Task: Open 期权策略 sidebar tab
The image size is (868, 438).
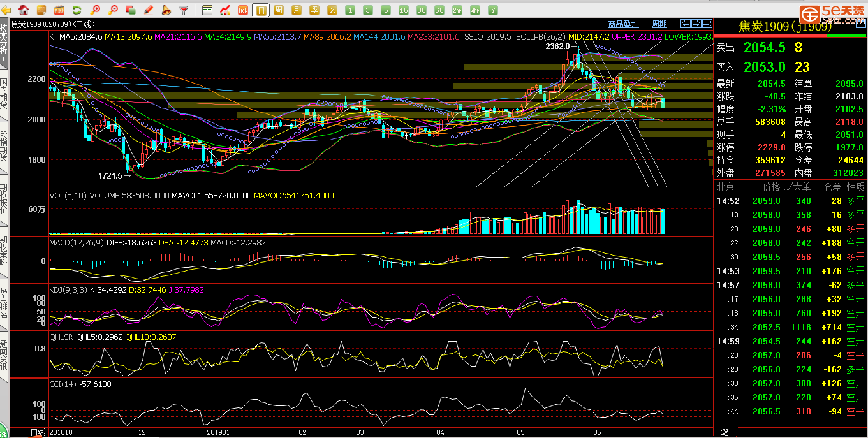Action: [4, 253]
